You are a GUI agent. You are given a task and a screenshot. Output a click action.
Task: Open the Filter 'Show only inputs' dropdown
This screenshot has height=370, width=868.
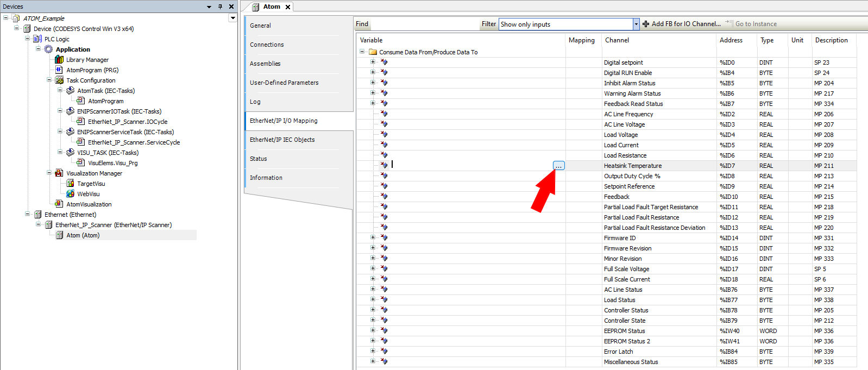636,24
